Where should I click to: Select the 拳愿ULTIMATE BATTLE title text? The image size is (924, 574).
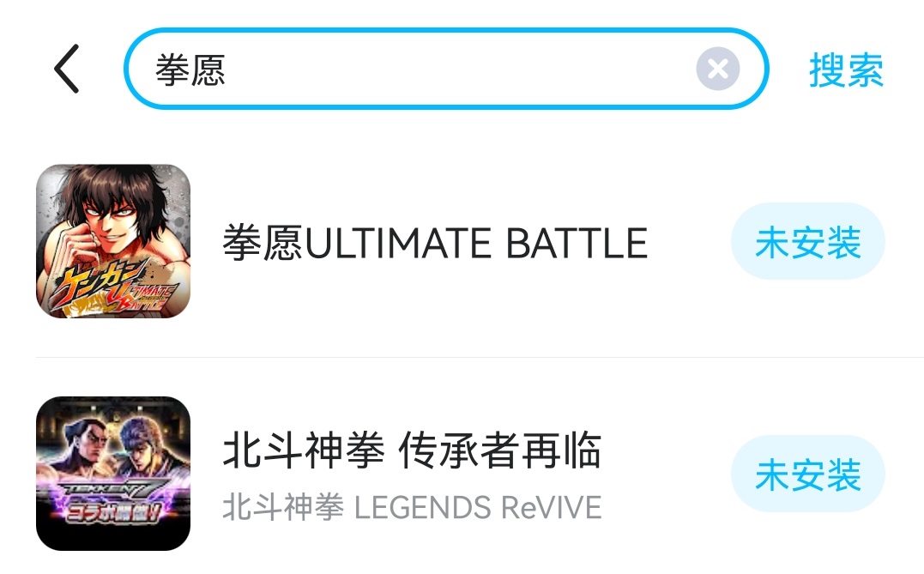(x=435, y=242)
